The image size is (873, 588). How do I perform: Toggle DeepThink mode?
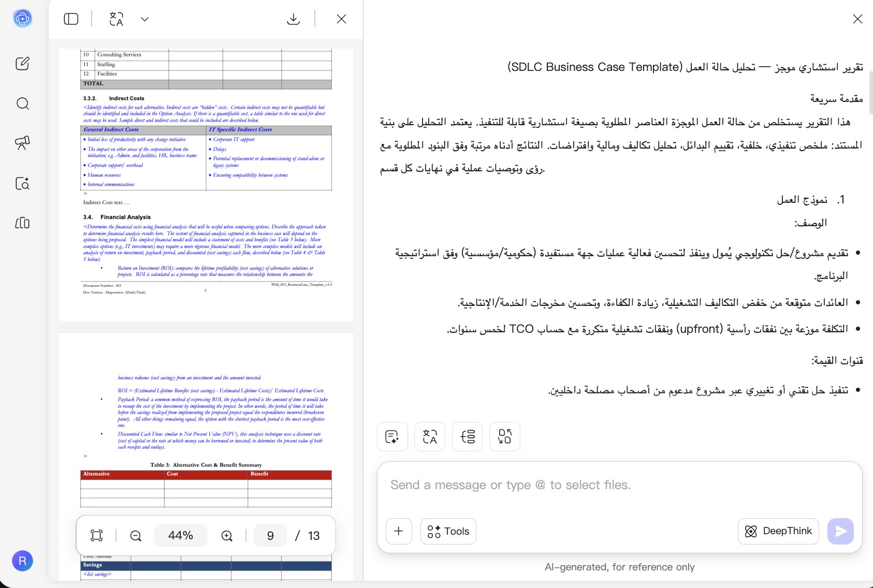778,531
